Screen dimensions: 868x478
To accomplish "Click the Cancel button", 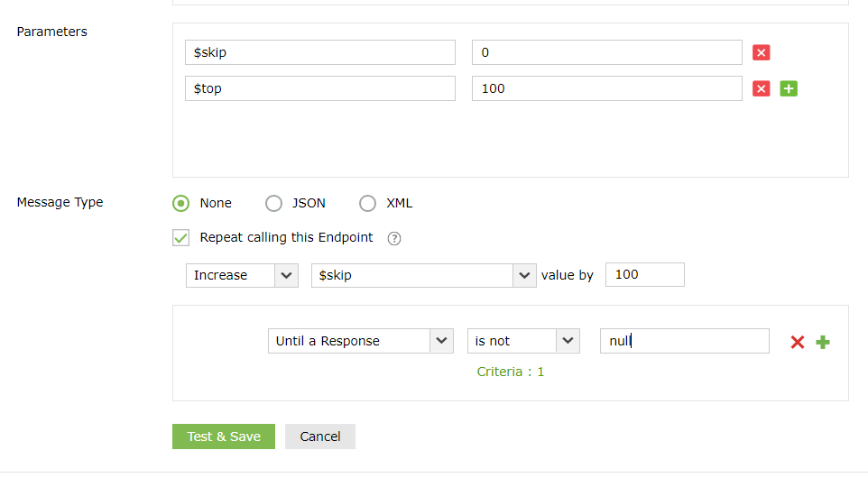I will (x=320, y=437).
